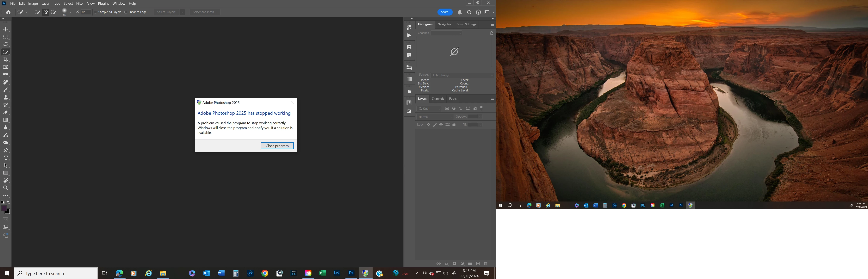This screenshot has width=868, height=279.
Task: Select the Lasso tool
Action: coord(6,45)
